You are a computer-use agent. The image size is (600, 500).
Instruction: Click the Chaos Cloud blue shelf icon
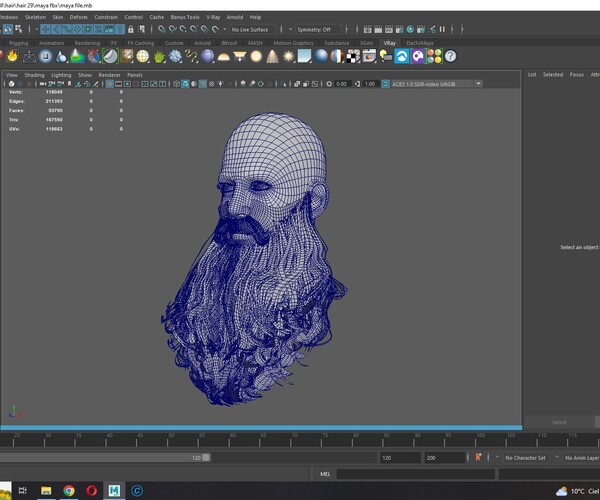[x=402, y=56]
